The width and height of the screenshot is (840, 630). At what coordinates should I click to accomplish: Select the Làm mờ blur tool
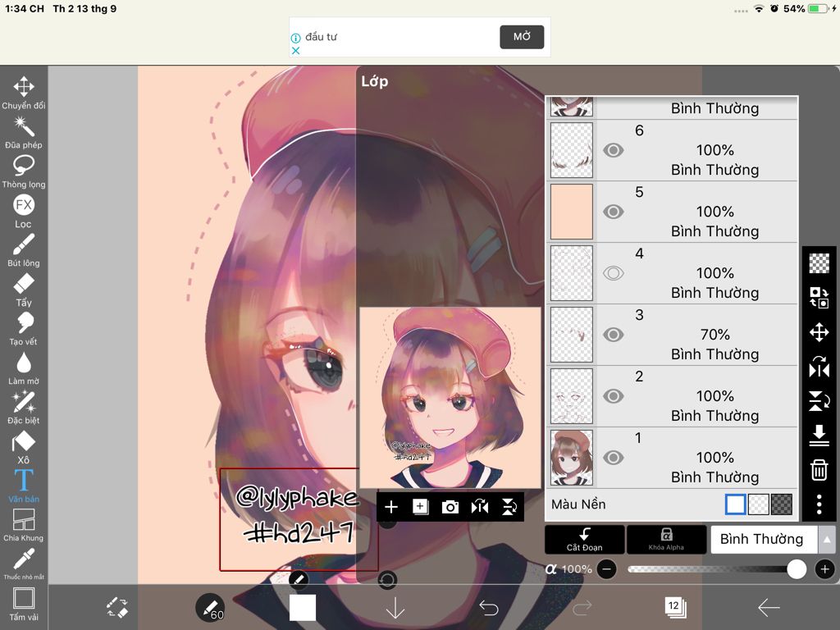coord(24,368)
